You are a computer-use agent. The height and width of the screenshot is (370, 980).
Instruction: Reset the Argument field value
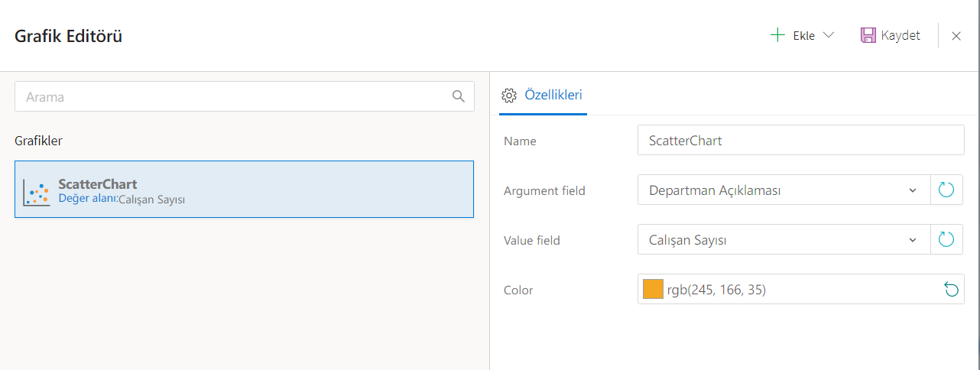(x=946, y=190)
